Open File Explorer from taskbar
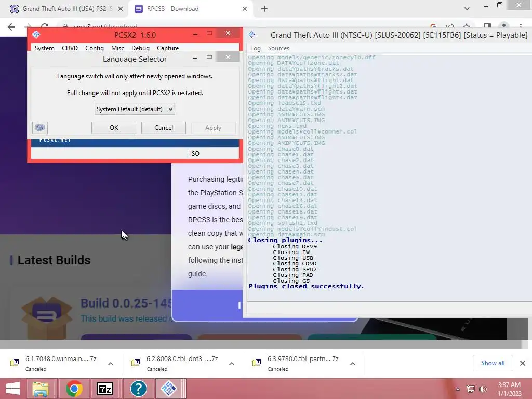Screen dimensions: 532x399 (41, 389)
